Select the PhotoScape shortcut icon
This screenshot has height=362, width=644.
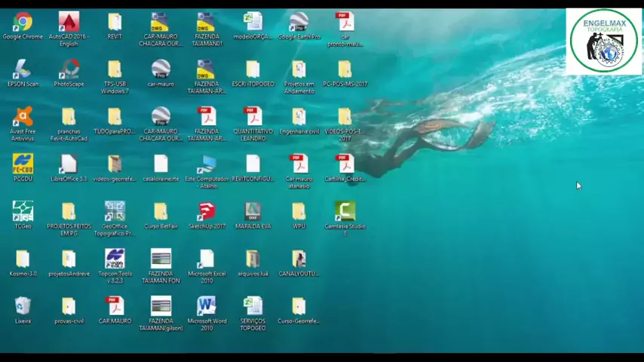(69, 69)
